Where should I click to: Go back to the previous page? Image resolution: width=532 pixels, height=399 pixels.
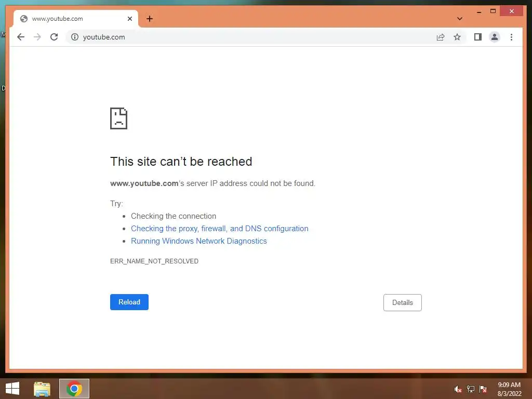pos(21,37)
